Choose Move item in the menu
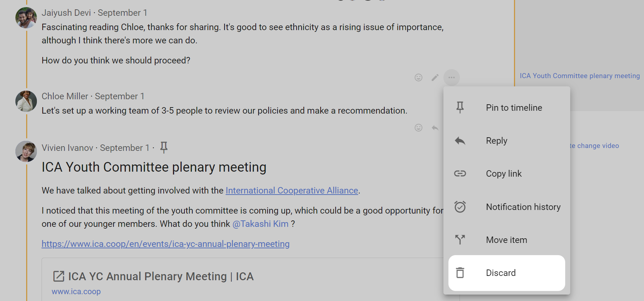Viewport: 644px width, 301px height. 506,240
